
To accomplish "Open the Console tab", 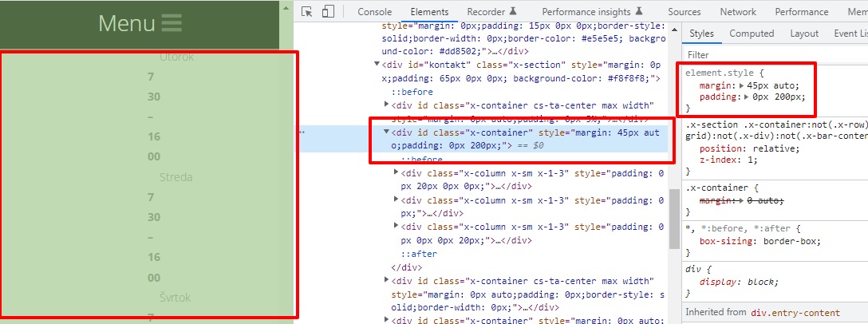I will pyautogui.click(x=374, y=12).
